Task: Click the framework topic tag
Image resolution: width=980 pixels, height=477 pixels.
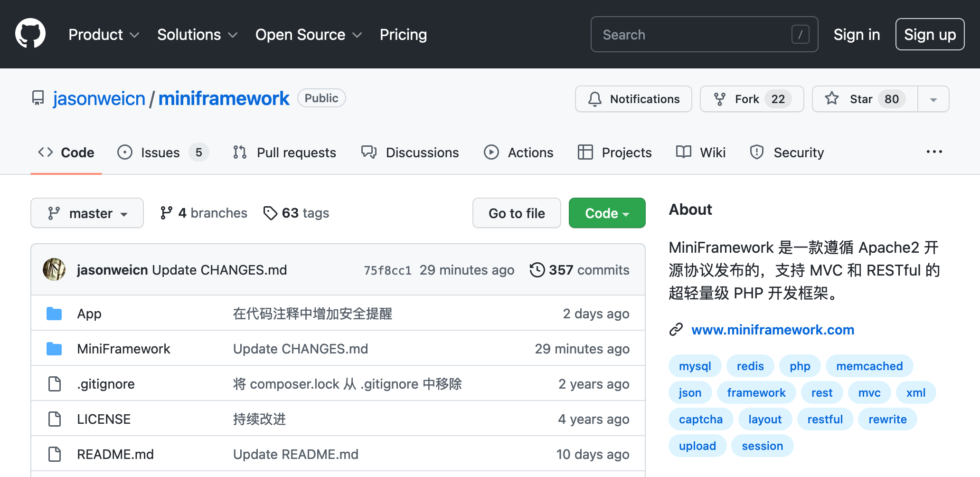Action: click(x=756, y=392)
